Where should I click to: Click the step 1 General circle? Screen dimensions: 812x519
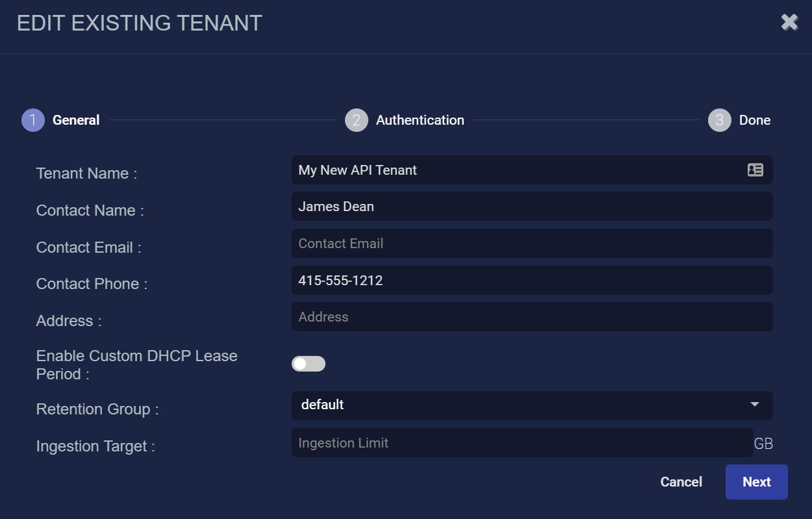[x=33, y=120]
